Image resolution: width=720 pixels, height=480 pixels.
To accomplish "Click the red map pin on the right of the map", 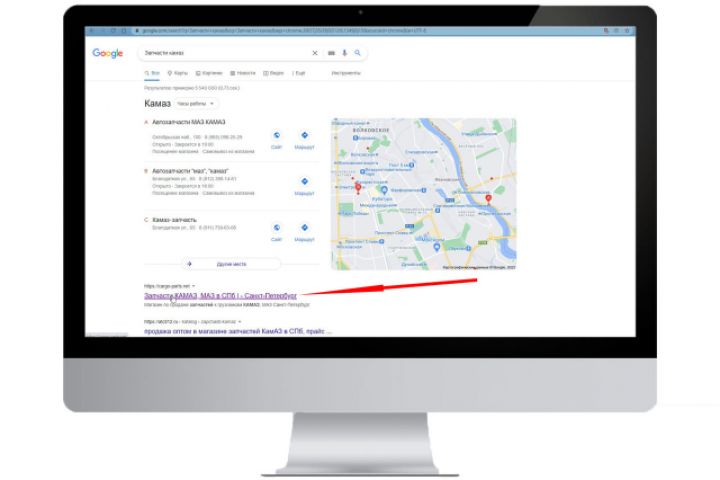I will point(488,198).
